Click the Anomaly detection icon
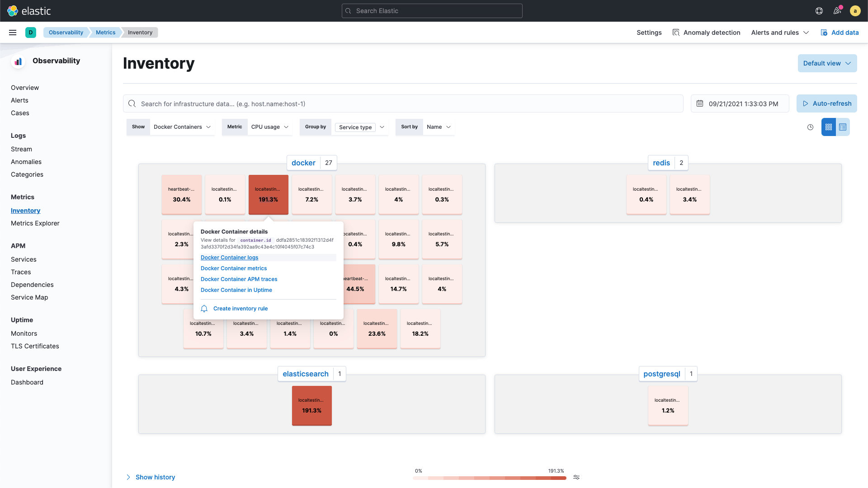The width and height of the screenshot is (868, 488). (676, 33)
